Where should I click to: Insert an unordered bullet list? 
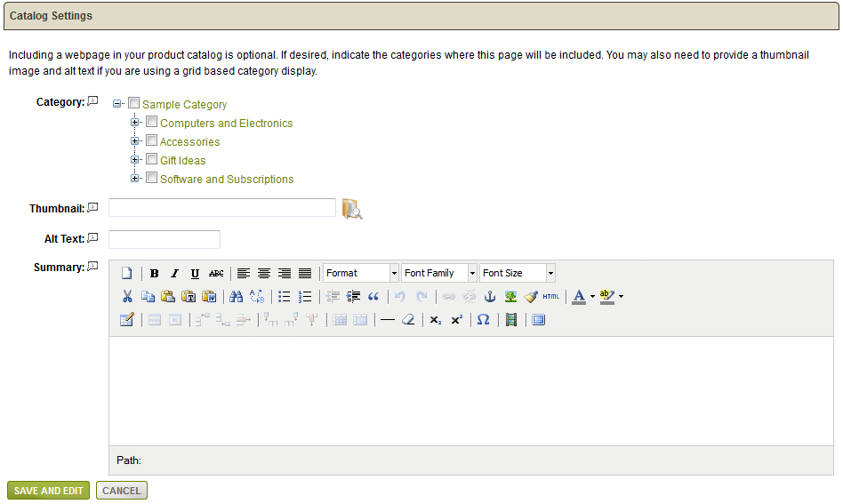click(284, 296)
